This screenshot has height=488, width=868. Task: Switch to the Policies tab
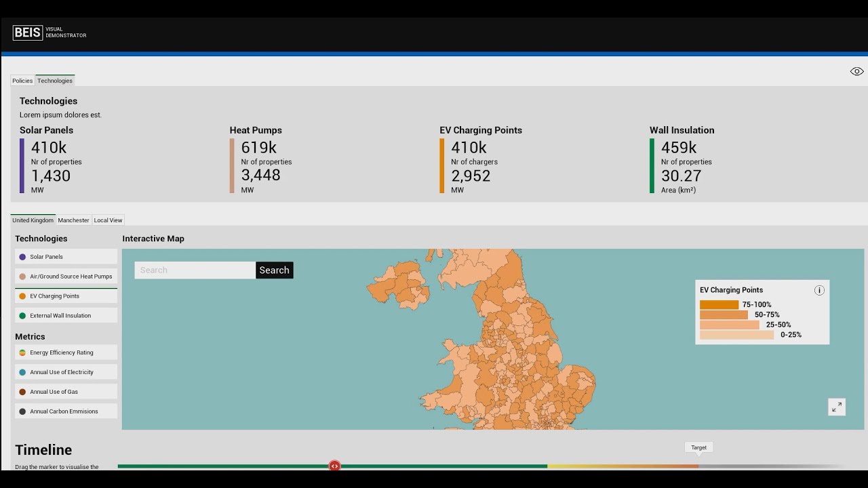pos(22,81)
